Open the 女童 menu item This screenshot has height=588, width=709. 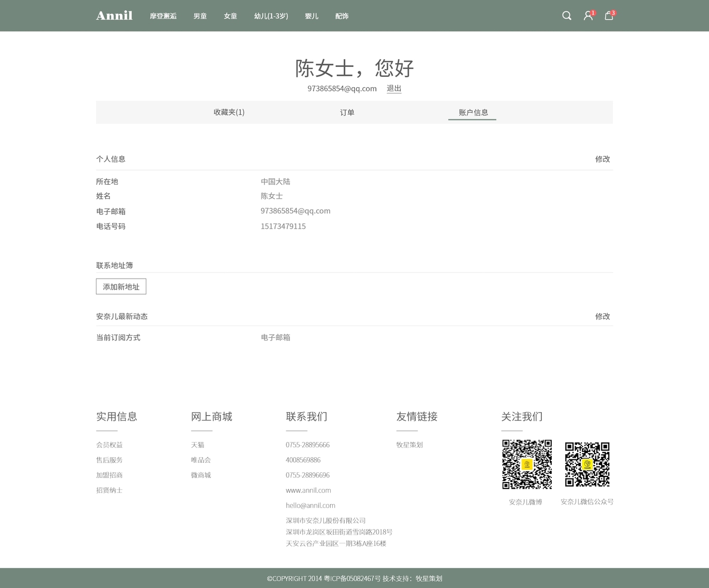[x=230, y=16]
